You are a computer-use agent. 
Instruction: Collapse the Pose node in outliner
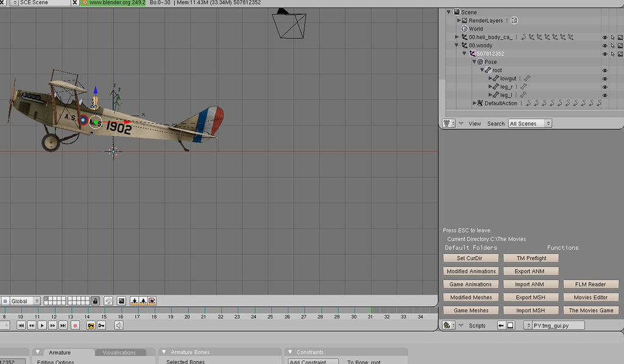(474, 62)
